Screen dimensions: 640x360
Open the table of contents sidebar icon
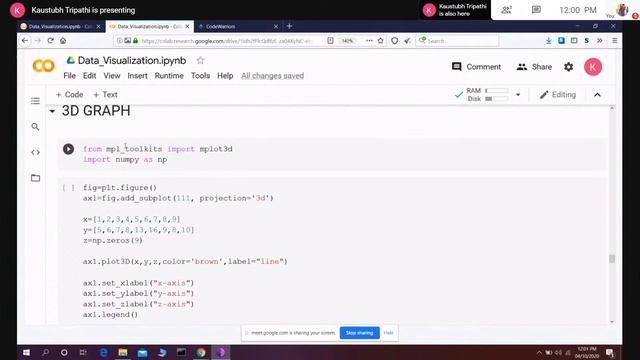click(36, 101)
